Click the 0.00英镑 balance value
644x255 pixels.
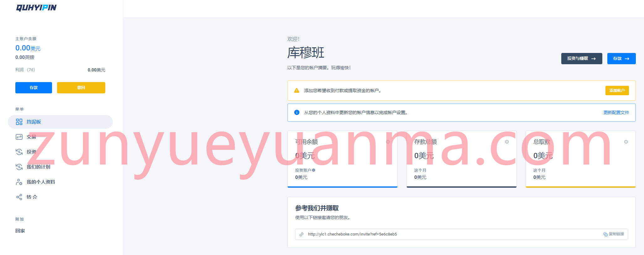[25, 57]
